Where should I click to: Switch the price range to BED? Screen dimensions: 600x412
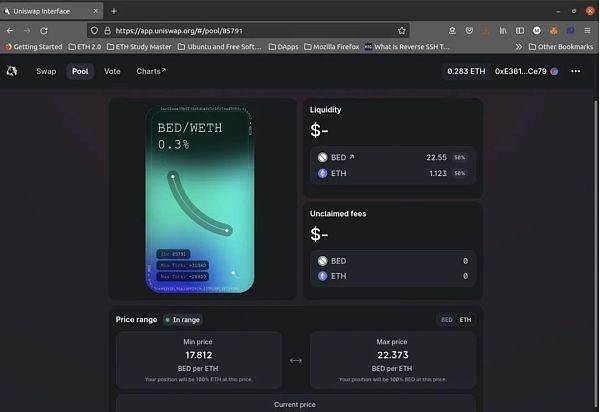click(x=447, y=319)
